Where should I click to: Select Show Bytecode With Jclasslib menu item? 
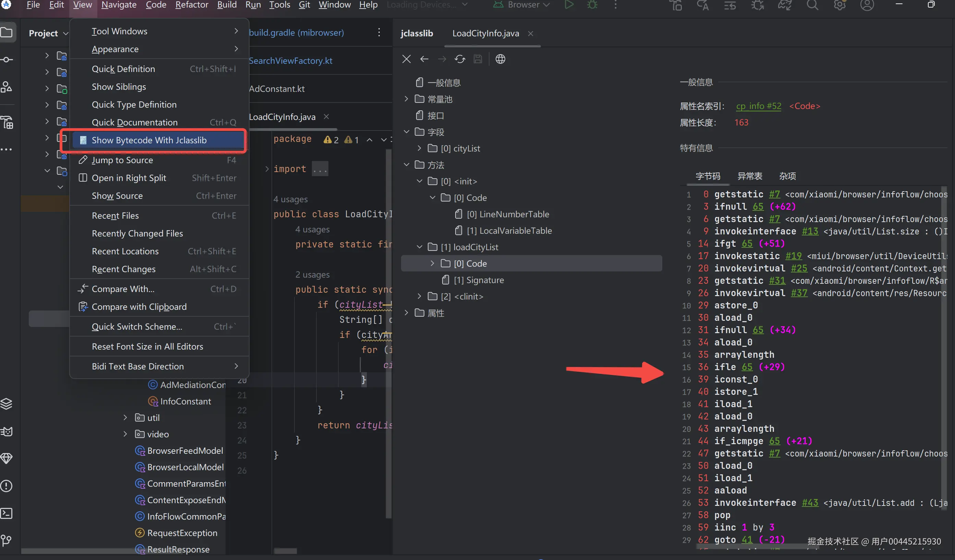point(149,140)
